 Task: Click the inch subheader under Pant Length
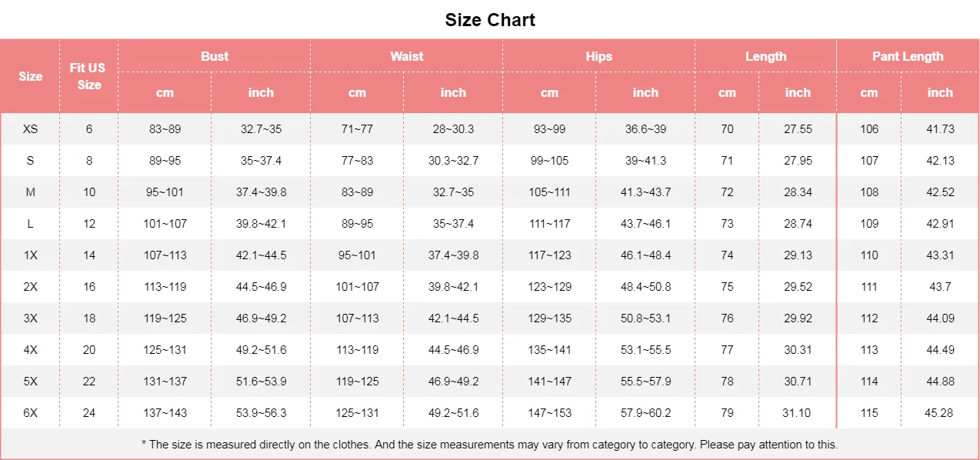939,92
